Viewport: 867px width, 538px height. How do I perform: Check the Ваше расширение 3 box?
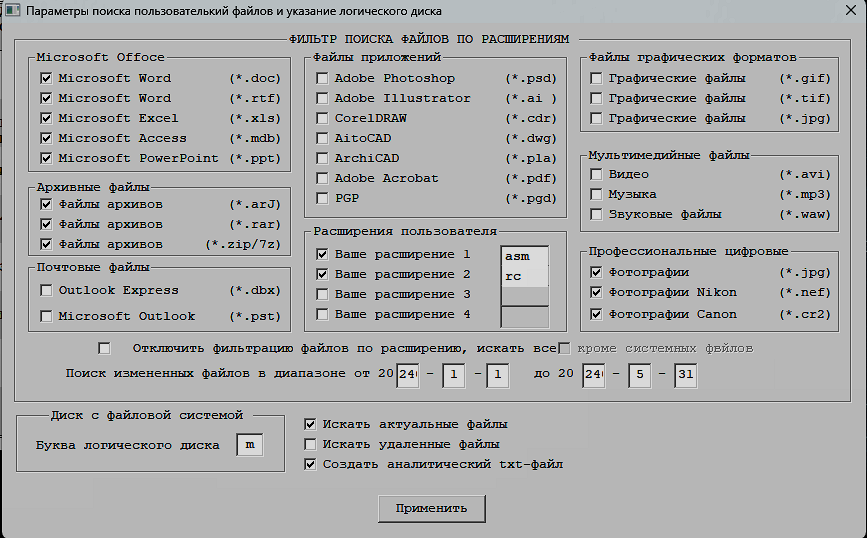[x=322, y=294]
